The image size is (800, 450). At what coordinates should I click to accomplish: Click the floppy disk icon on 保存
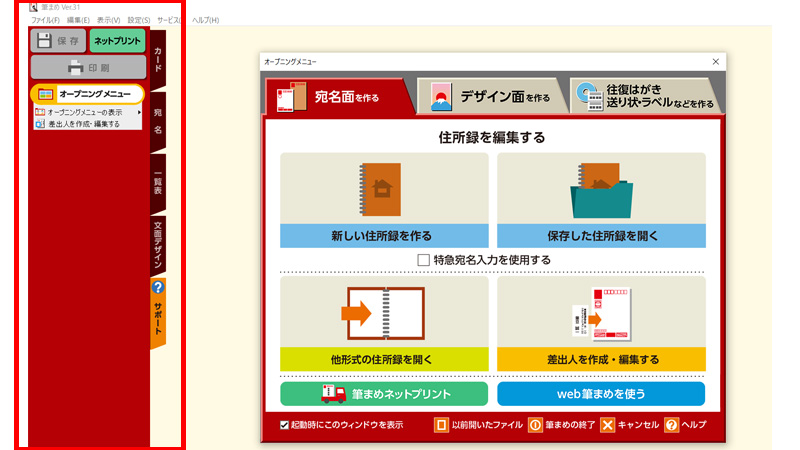point(44,40)
